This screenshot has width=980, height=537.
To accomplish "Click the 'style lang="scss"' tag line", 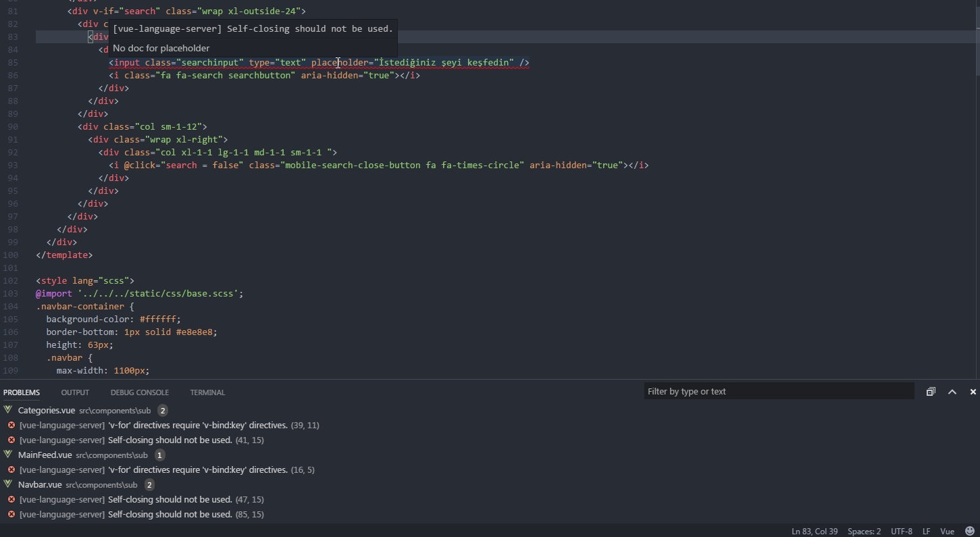I will pos(85,280).
